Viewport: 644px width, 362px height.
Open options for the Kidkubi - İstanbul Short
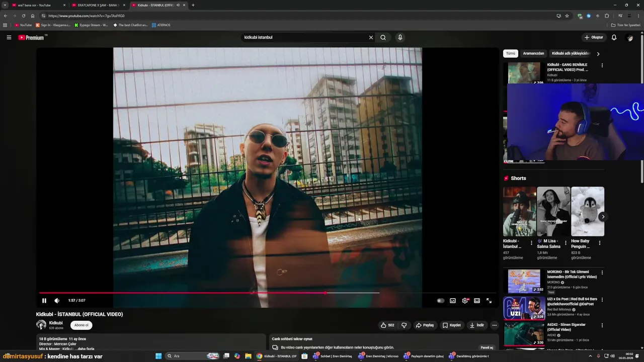[x=531, y=243]
